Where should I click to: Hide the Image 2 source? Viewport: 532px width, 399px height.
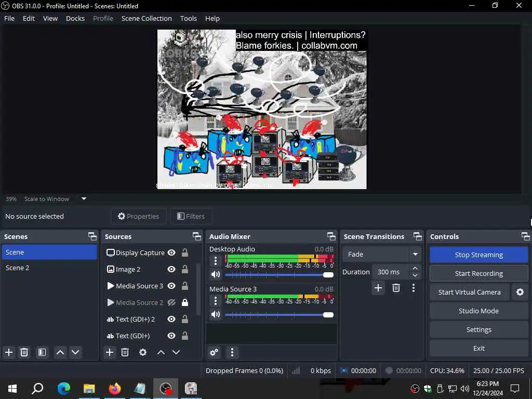point(171,270)
